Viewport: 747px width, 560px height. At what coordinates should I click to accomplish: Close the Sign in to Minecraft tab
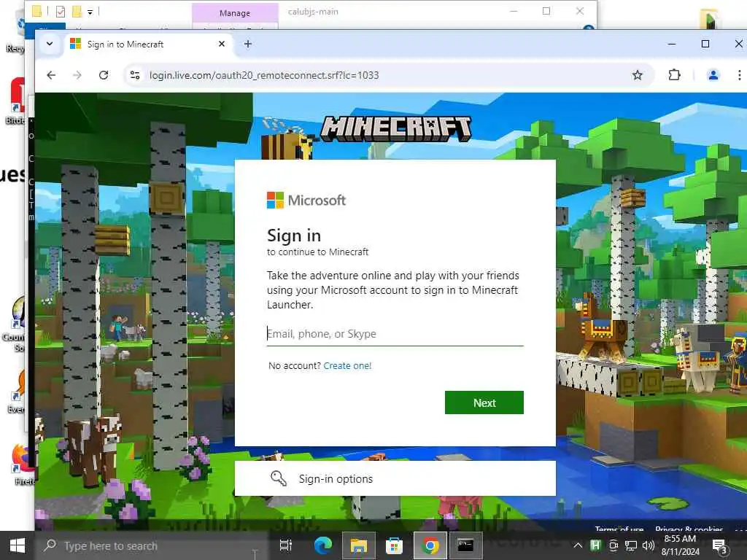coord(222,44)
